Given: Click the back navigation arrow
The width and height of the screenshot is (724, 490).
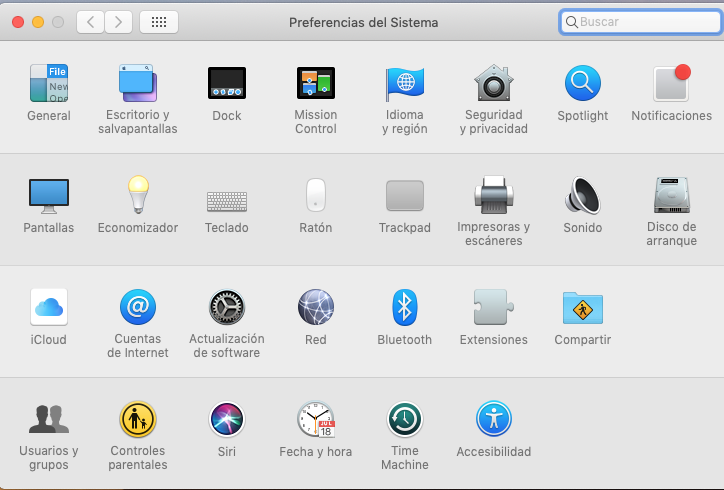Looking at the screenshot, I should tap(90, 22).
